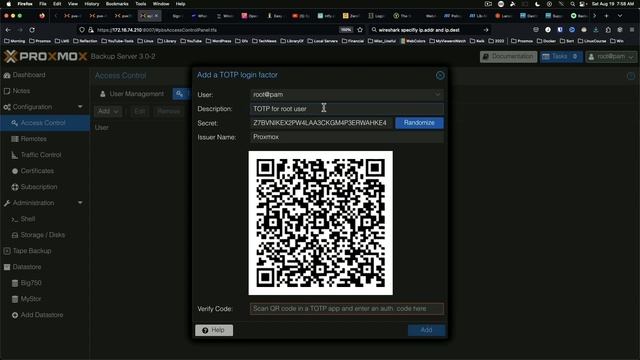
Task: Open Storage / Disks in the sidebar
Action: tap(43, 235)
